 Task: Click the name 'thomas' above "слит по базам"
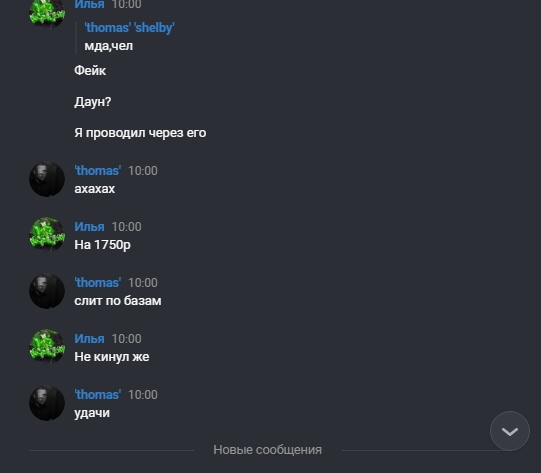98,283
